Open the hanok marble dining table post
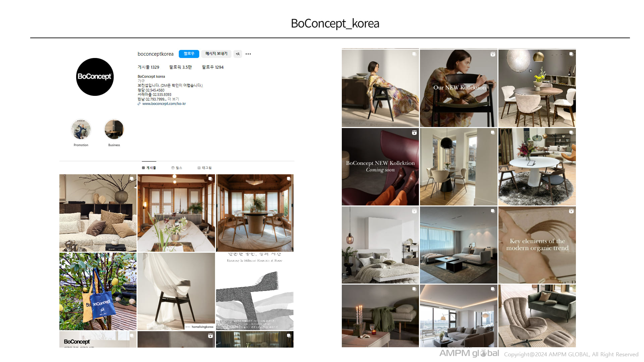 [176, 213]
